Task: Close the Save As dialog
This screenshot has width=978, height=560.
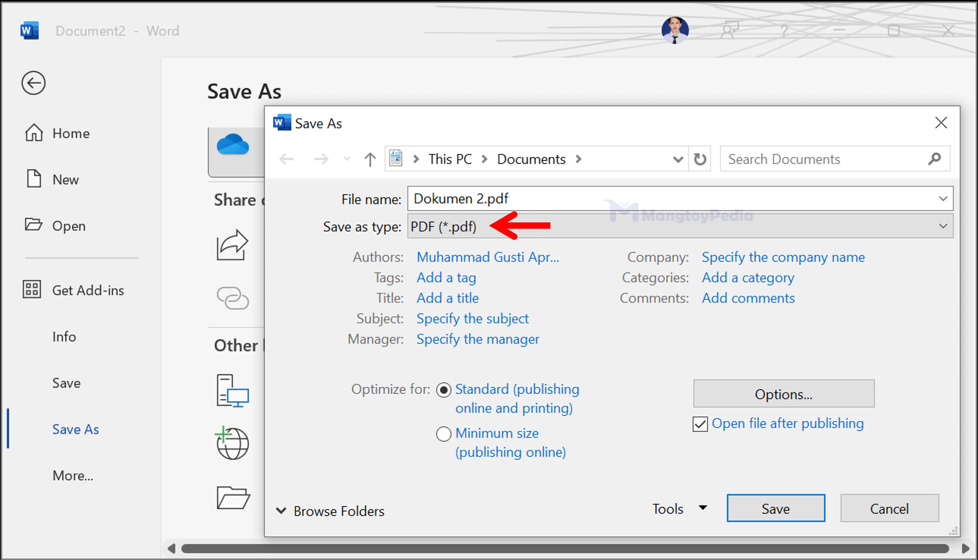Action: [941, 123]
